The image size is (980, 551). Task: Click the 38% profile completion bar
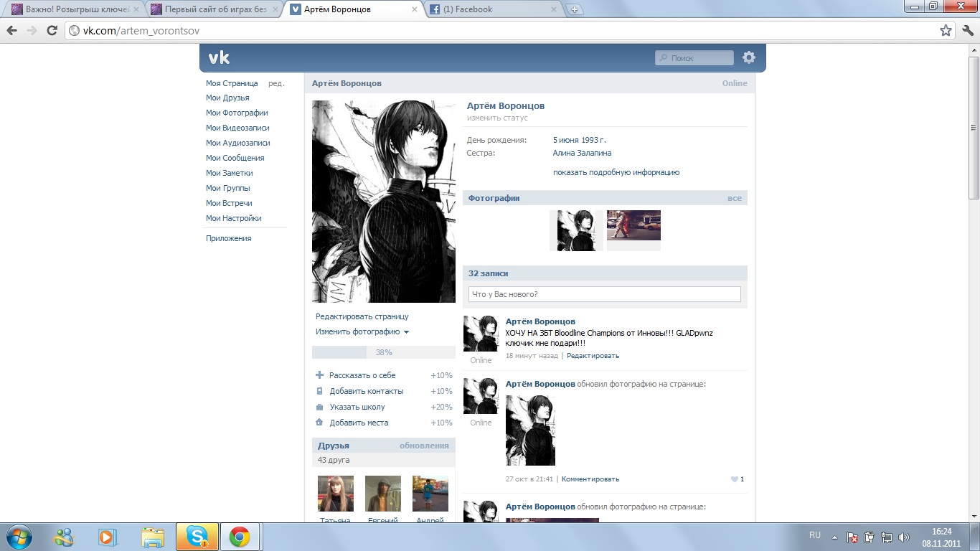click(x=383, y=352)
